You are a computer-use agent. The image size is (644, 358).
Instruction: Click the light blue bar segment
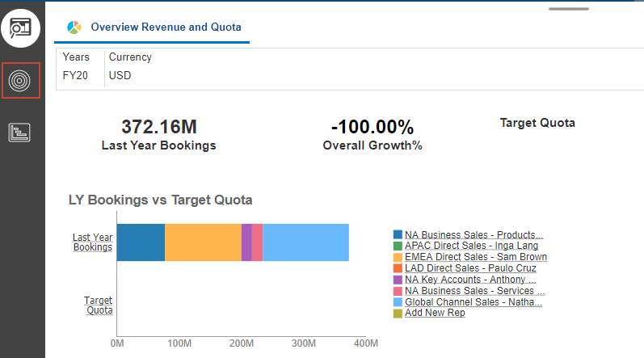(305, 242)
